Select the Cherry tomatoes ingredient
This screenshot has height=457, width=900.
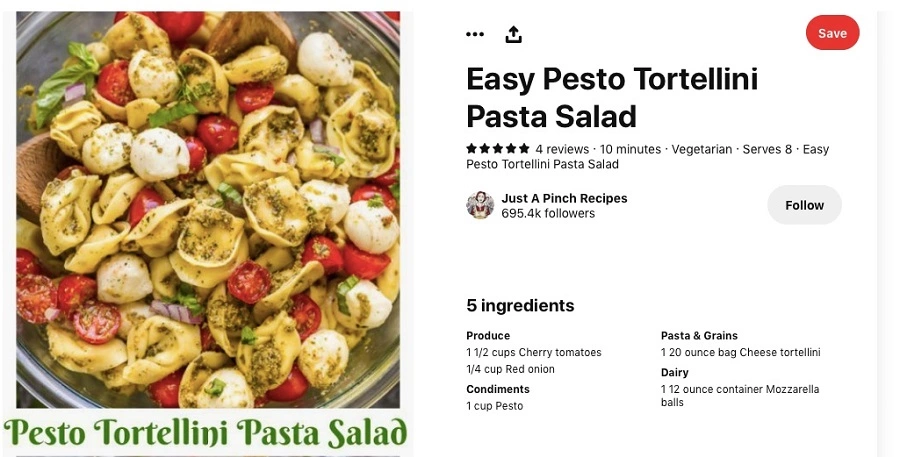(534, 352)
